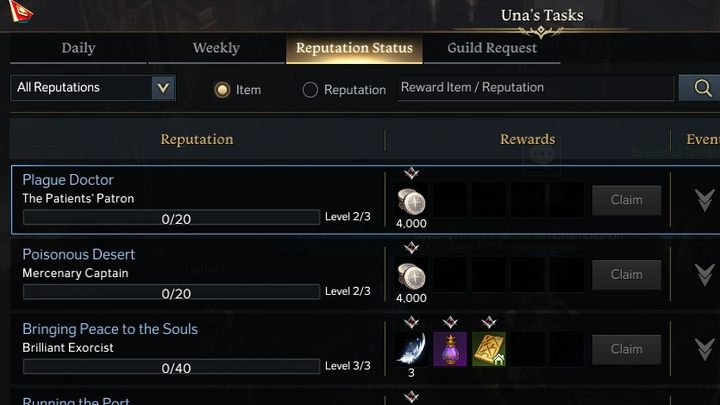Switch to the Daily tab
This screenshot has height=405, width=720.
tap(78, 48)
